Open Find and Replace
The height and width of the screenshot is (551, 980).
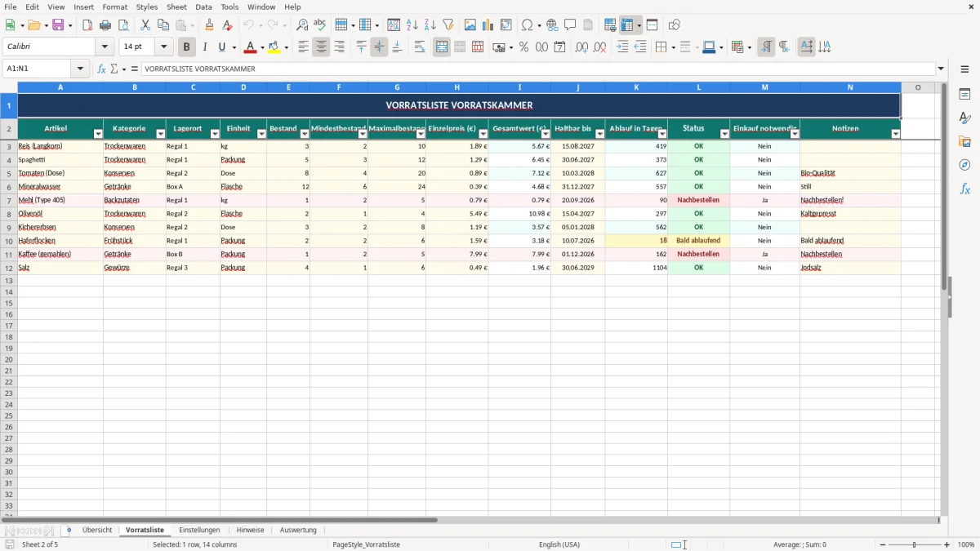click(x=302, y=25)
